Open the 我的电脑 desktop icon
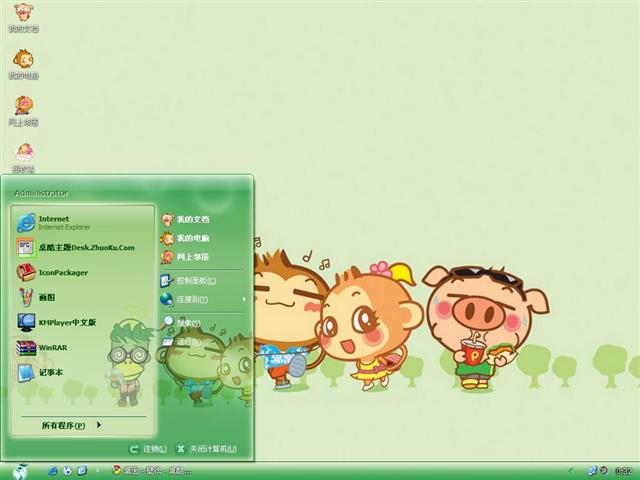This screenshot has width=640, height=480. [x=23, y=64]
